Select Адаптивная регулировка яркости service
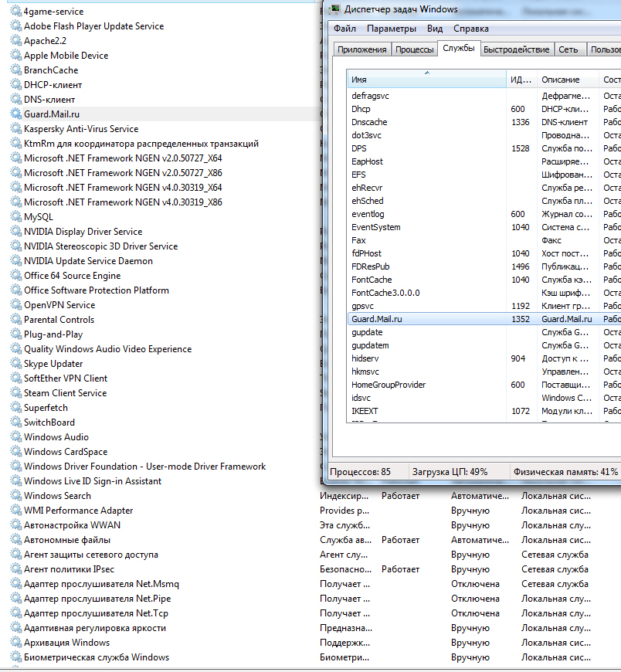The height and width of the screenshot is (672, 621). coord(95,628)
